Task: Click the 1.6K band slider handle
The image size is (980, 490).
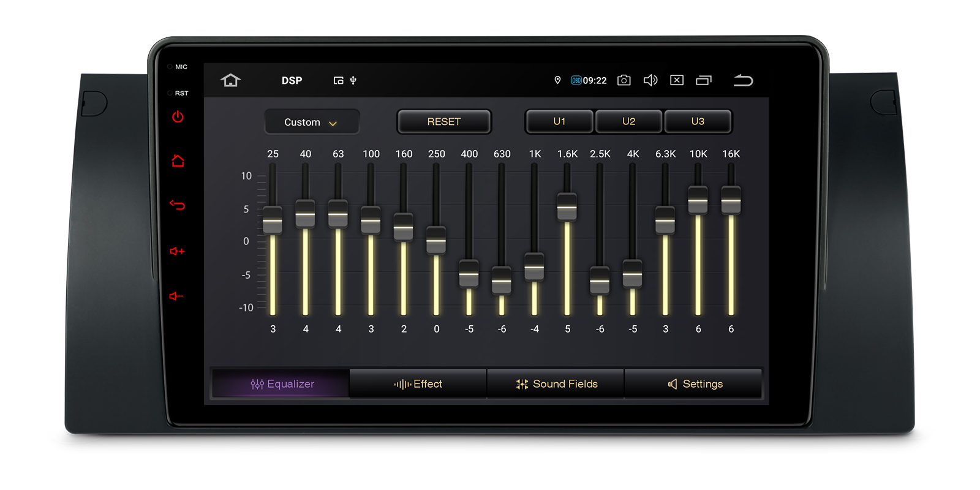Action: [567, 207]
